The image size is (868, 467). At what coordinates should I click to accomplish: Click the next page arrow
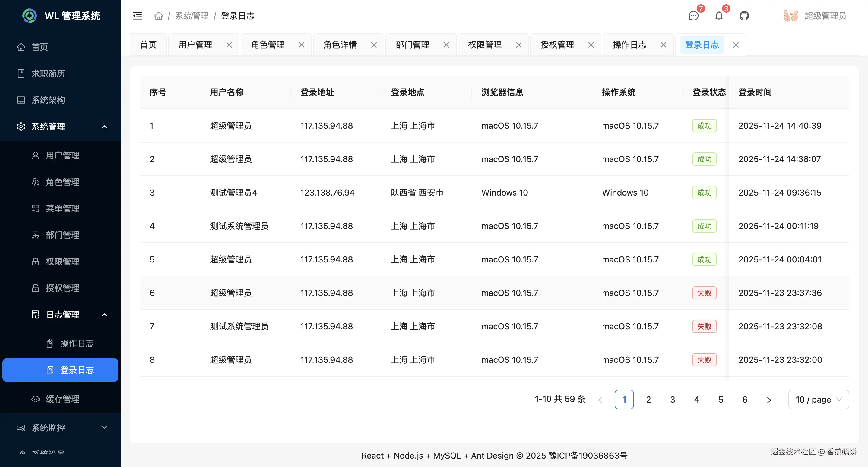(769, 400)
